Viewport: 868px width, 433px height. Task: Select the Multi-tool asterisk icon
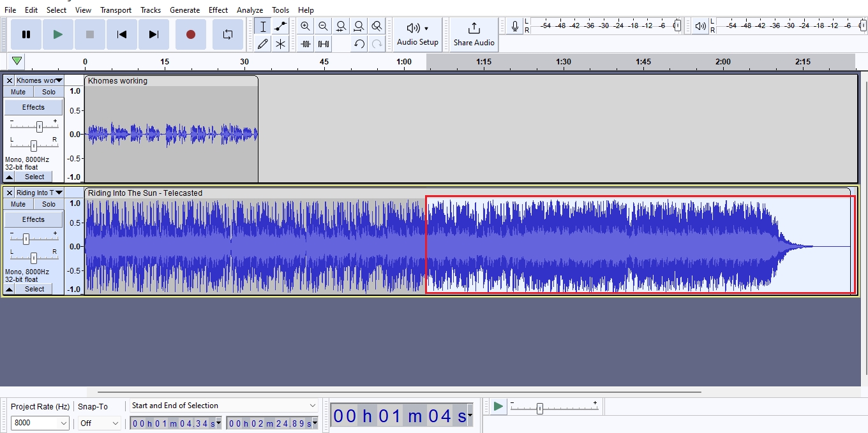(x=280, y=44)
